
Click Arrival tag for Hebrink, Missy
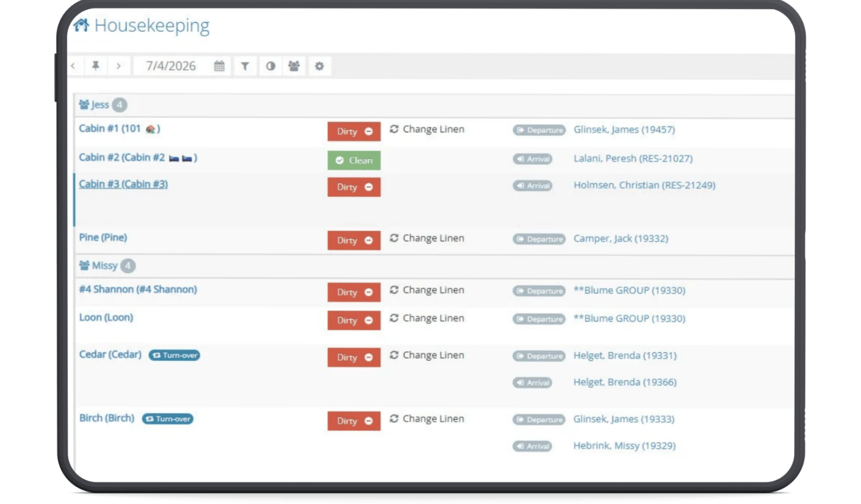click(532, 446)
